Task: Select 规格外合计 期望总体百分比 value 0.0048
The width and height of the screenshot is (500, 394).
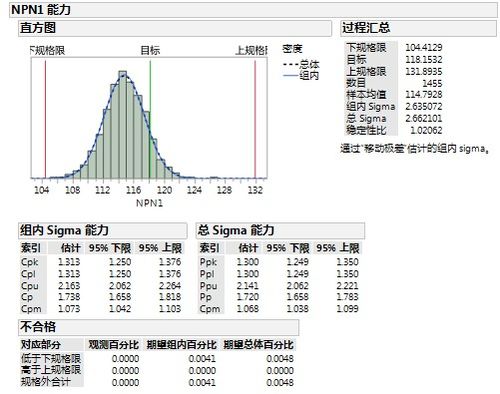Action: pyautogui.click(x=280, y=383)
